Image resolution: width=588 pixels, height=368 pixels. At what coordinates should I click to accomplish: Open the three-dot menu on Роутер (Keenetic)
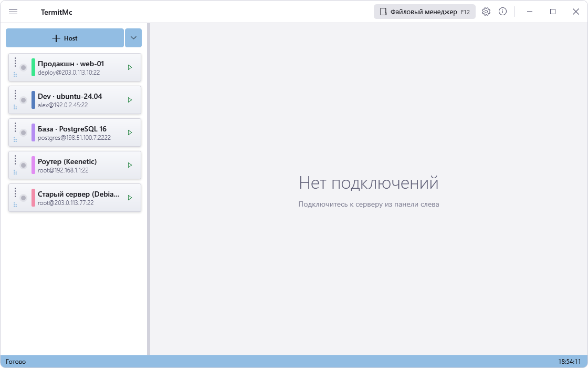(15, 160)
